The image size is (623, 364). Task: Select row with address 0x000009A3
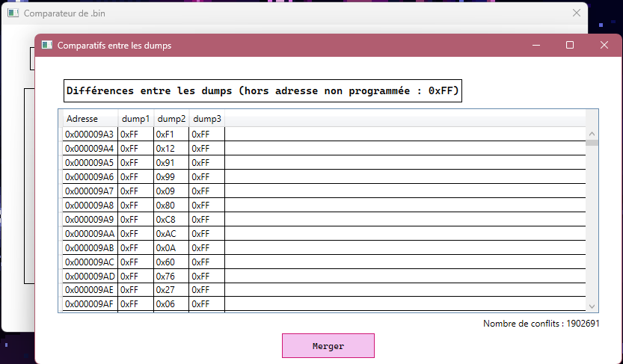(x=324, y=135)
